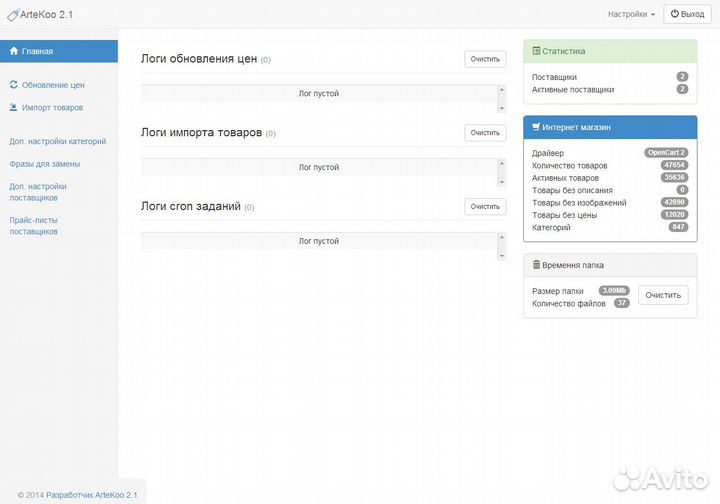
Task: Click the 847 Категорий badge
Action: (678, 227)
